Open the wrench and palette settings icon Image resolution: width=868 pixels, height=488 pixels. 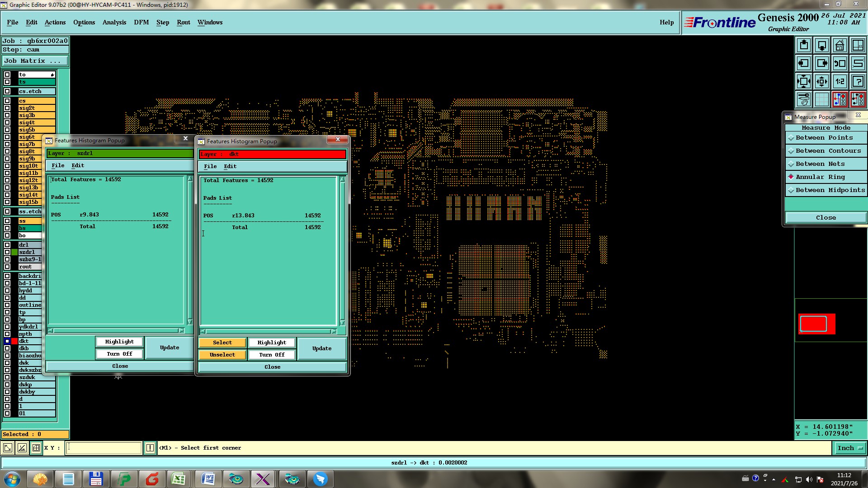(x=803, y=99)
